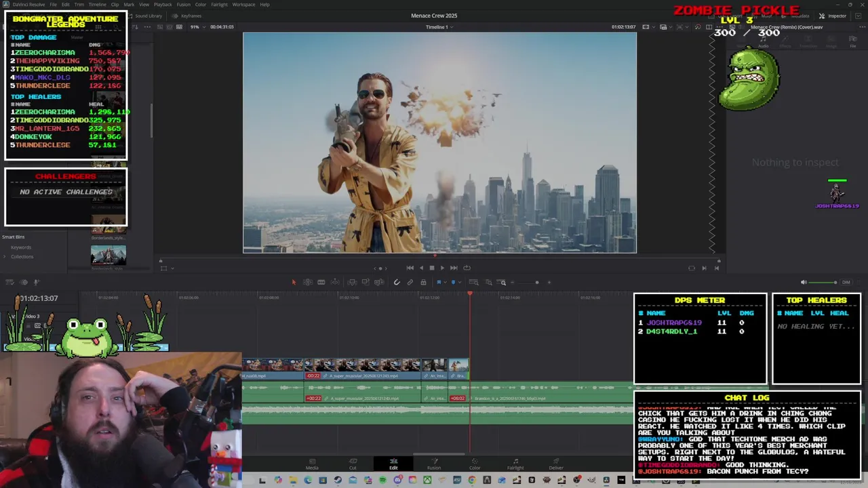The image size is (868, 488).
Task: Adjust the timeline zoom slider handle
Action: (x=536, y=282)
